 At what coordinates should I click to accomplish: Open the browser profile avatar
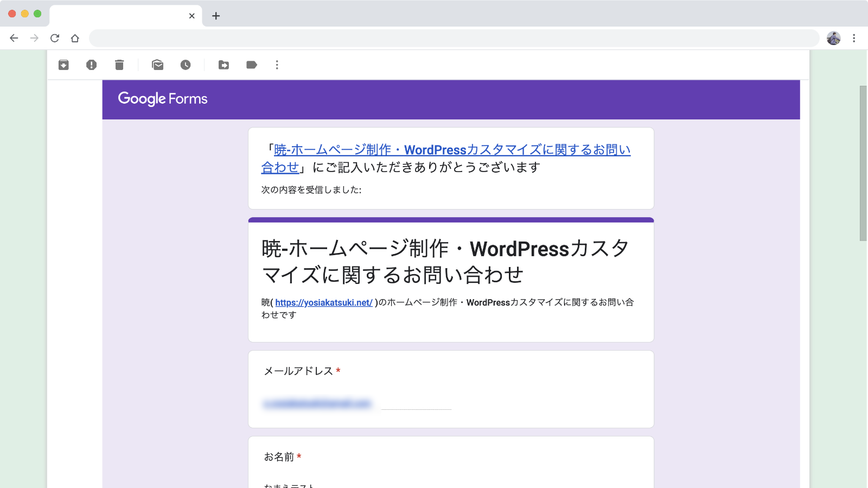(834, 38)
